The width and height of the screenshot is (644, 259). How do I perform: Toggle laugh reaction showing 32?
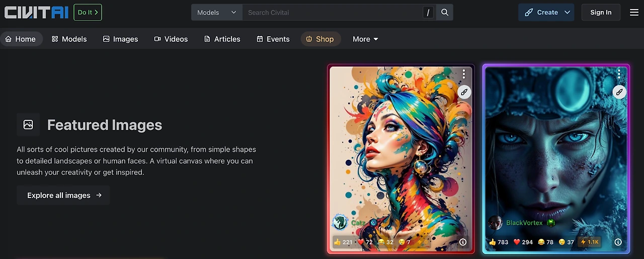click(386, 242)
